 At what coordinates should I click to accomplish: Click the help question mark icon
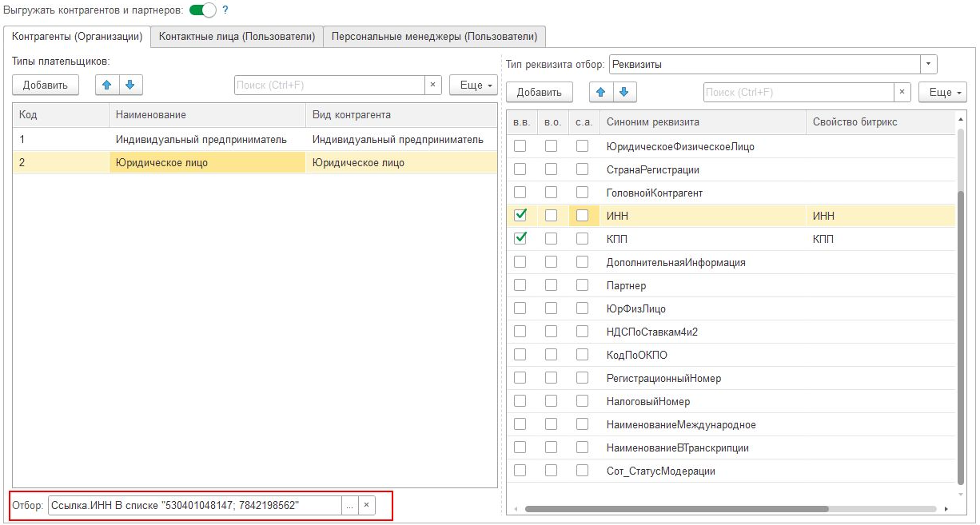coord(225,10)
